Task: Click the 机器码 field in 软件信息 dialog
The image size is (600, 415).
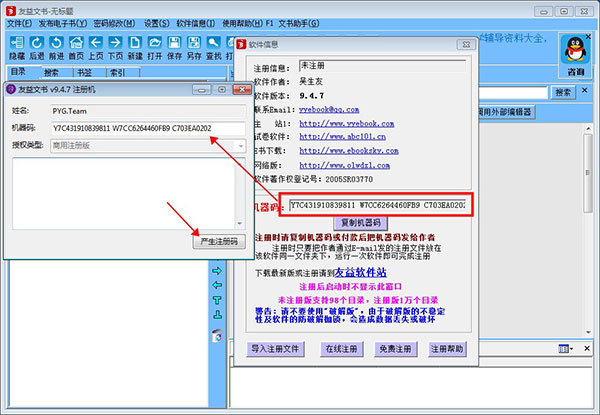Action: [378, 205]
